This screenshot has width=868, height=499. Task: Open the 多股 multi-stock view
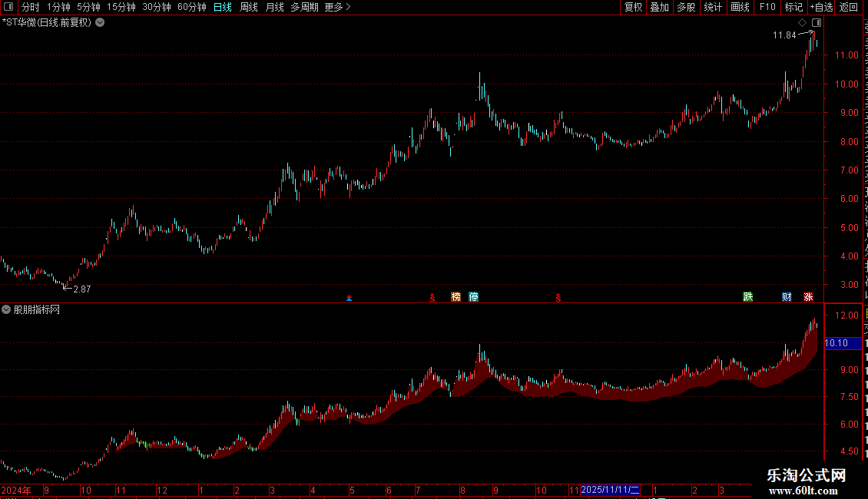point(687,7)
